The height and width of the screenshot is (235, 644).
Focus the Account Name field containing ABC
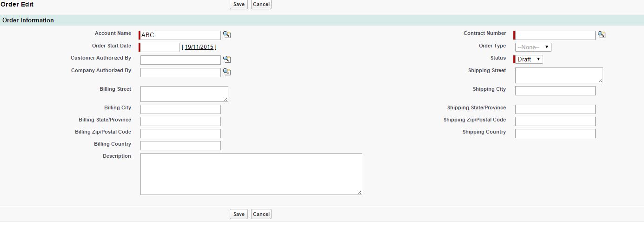(180, 35)
